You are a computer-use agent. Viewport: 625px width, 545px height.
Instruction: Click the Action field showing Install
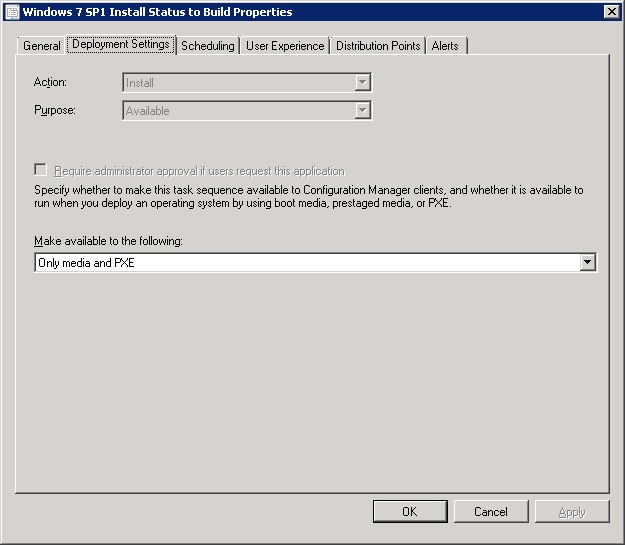point(238,83)
